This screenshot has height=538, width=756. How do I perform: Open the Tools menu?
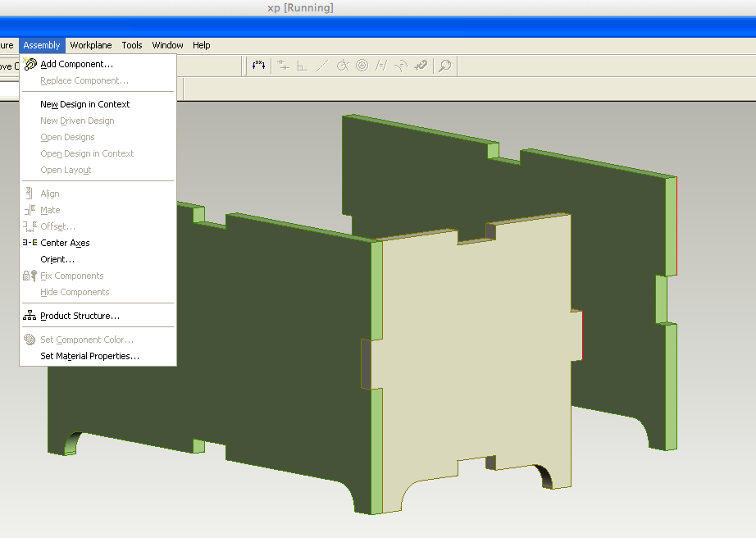click(x=132, y=45)
